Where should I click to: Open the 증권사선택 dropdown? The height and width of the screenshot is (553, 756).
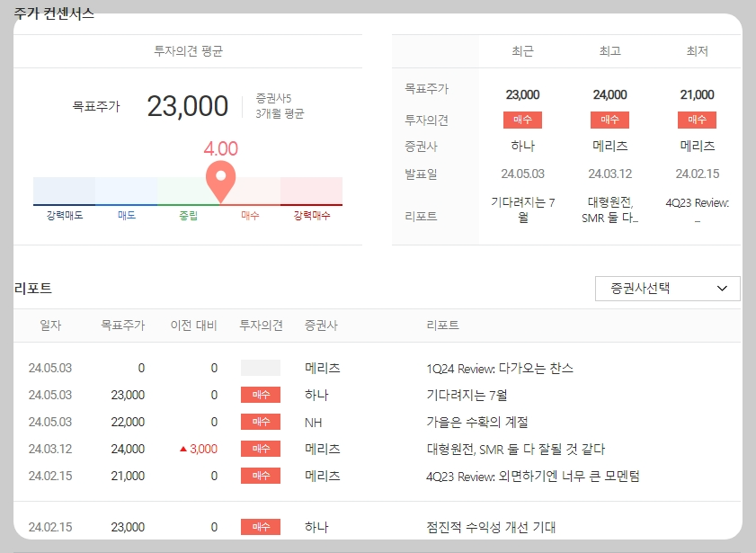[x=667, y=289]
